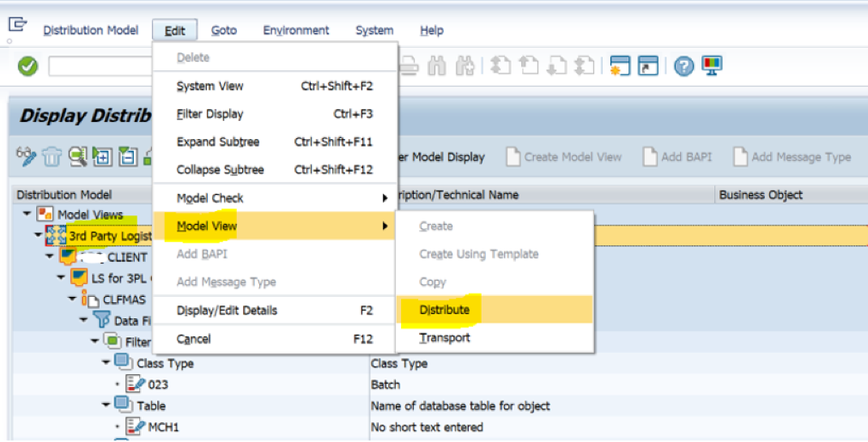Click the Customize Local Layout monitor icon
The width and height of the screenshot is (868, 442).
pyautogui.click(x=712, y=65)
